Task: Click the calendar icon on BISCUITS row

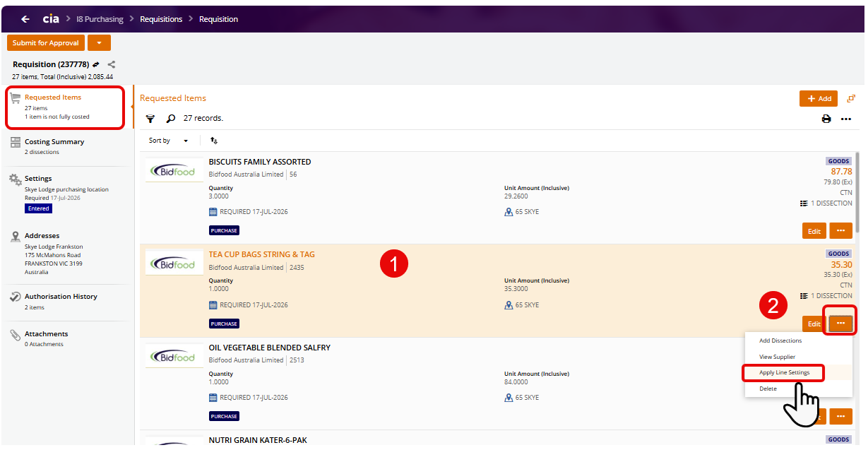Action: coord(213,212)
